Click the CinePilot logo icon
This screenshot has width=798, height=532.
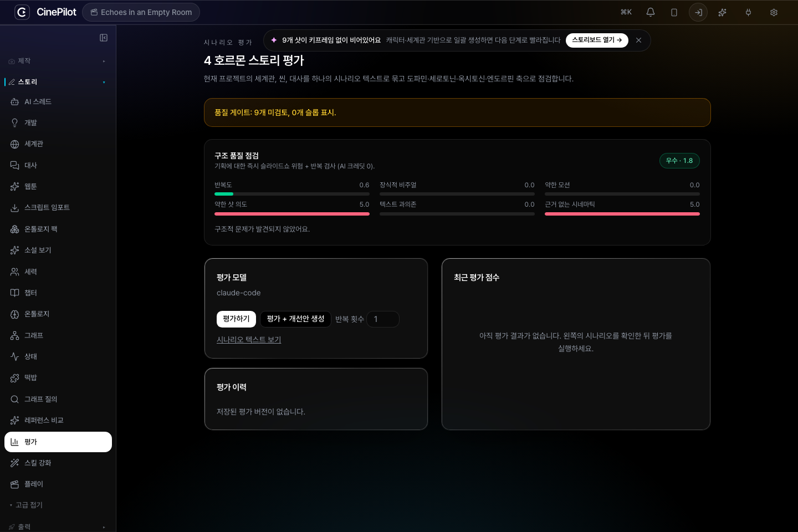pos(22,12)
